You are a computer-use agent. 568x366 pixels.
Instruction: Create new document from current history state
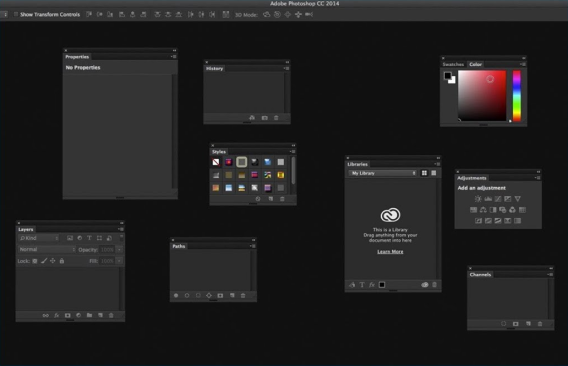tap(252, 118)
